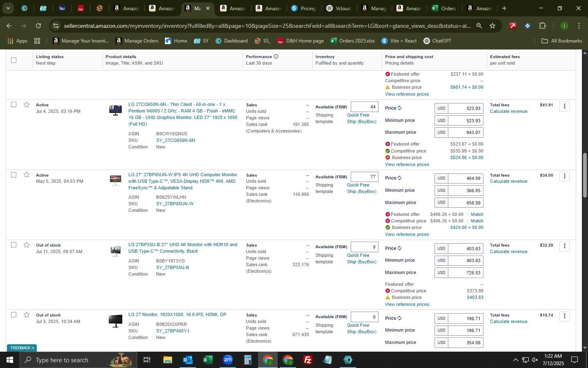Switch to the Vcloud browser tab

339,8
